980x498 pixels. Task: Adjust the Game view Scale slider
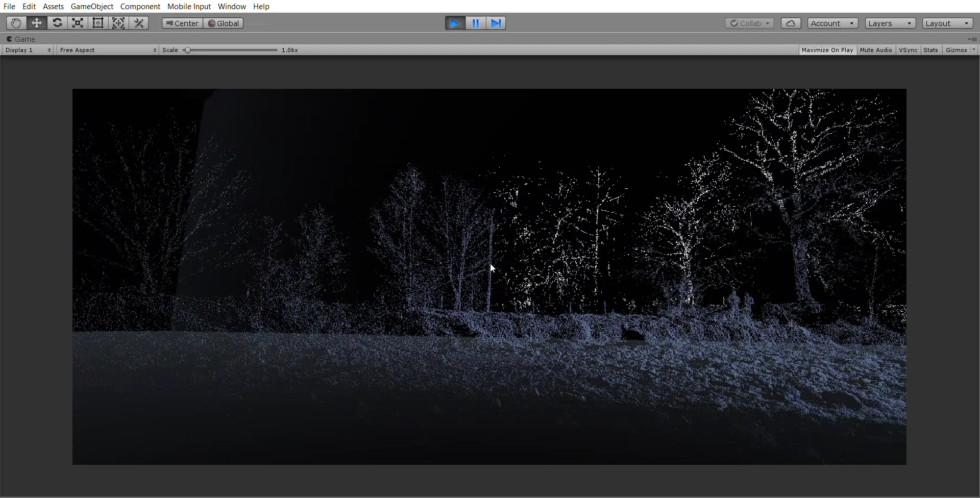point(189,49)
